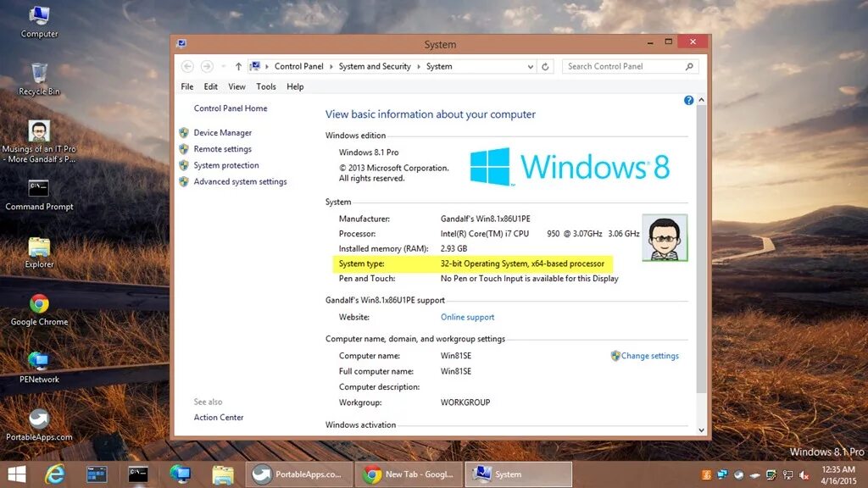Click the Windows 8 logo
The width and height of the screenshot is (868, 488).
click(x=570, y=167)
